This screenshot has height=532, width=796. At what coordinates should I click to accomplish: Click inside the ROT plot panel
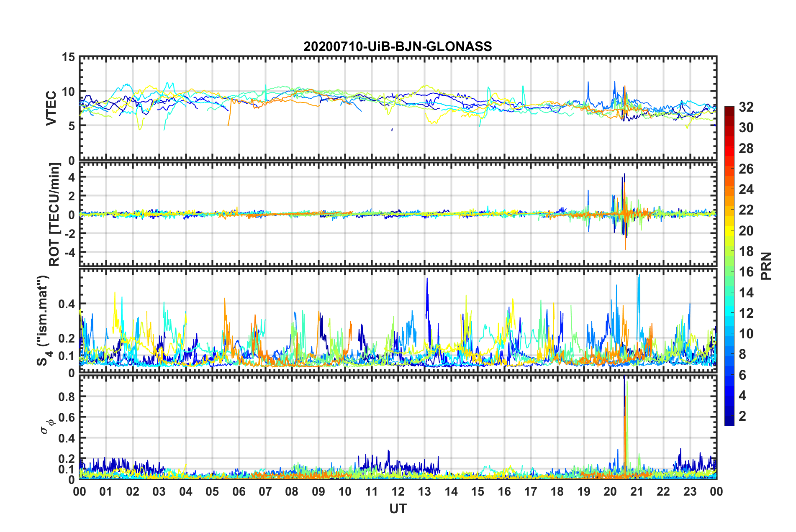point(398,215)
